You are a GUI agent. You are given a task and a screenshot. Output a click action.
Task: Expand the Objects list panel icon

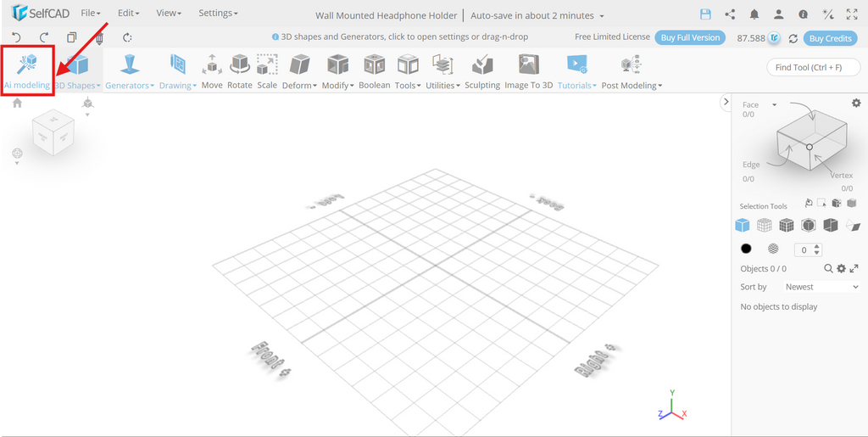click(x=854, y=269)
